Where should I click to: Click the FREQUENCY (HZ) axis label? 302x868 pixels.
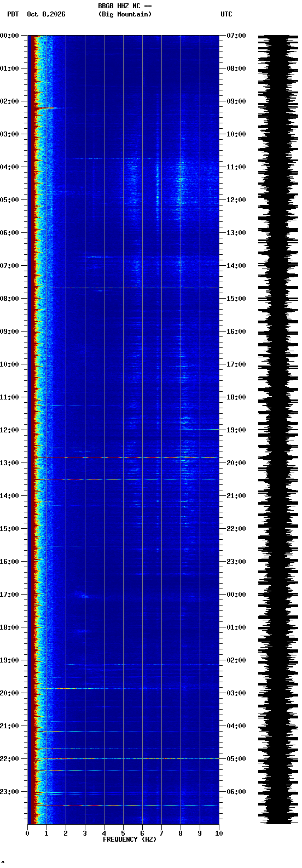(x=130, y=840)
